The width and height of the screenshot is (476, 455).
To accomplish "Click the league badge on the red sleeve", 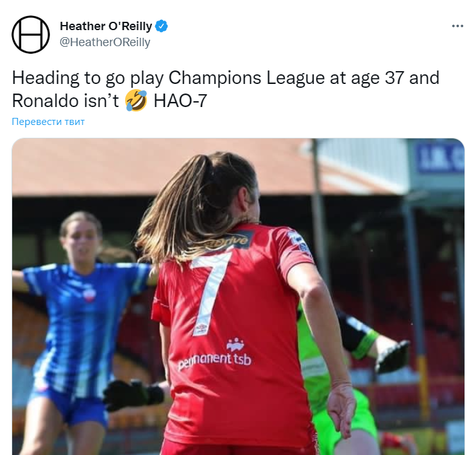I will [x=299, y=242].
